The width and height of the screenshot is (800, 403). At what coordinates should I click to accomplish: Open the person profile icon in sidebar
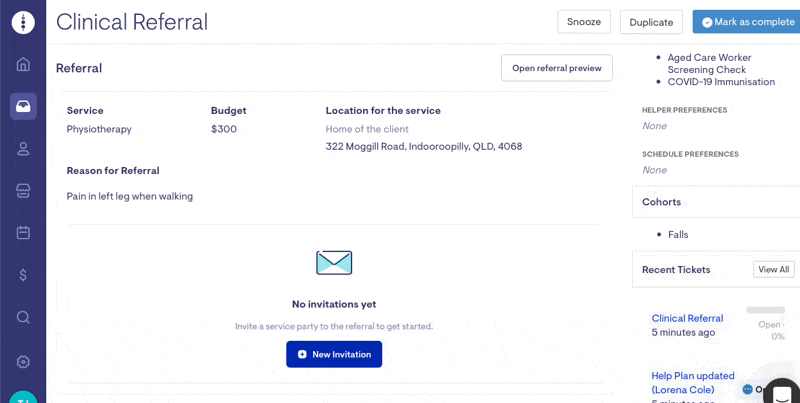(23, 148)
